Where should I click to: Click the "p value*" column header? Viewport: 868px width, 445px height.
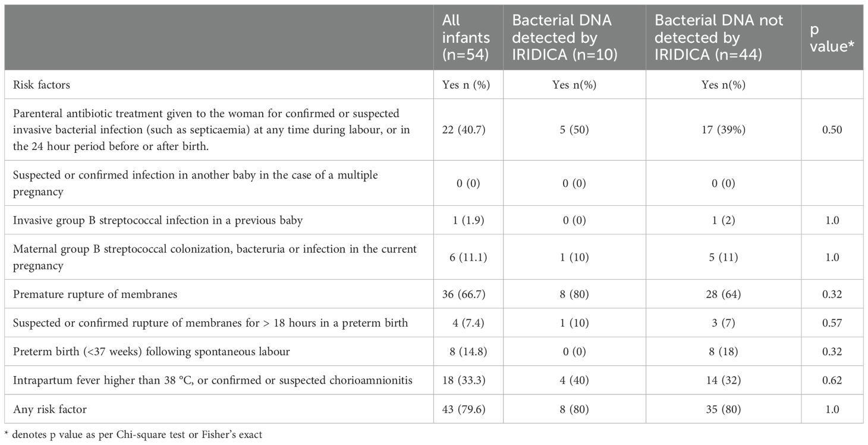coord(832,37)
